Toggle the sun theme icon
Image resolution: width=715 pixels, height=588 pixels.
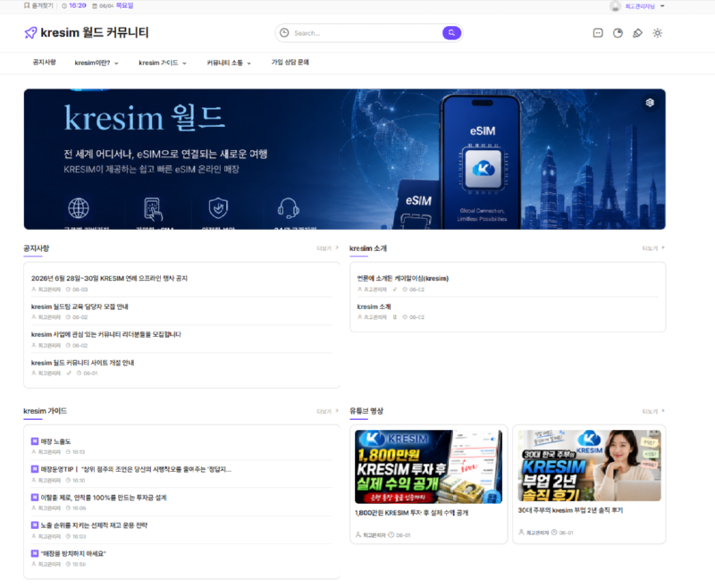click(x=657, y=33)
